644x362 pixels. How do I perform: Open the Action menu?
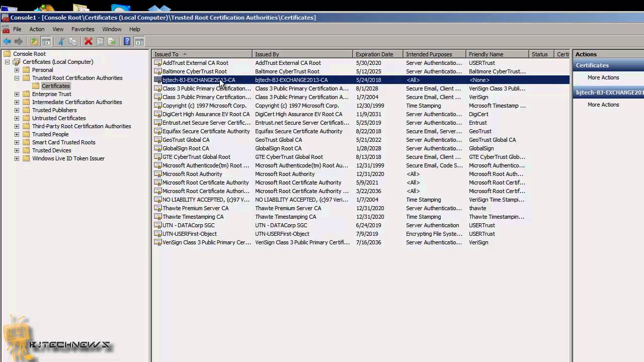pos(37,29)
